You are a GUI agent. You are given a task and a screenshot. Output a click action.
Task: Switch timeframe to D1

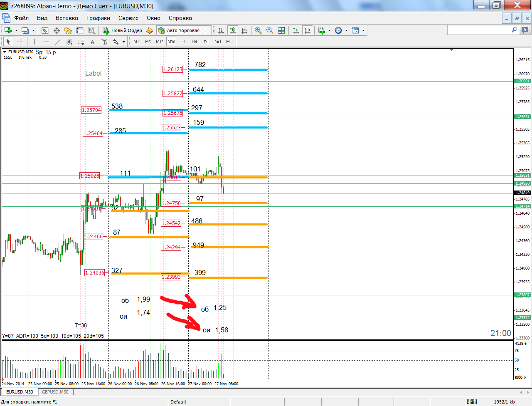pos(206,42)
